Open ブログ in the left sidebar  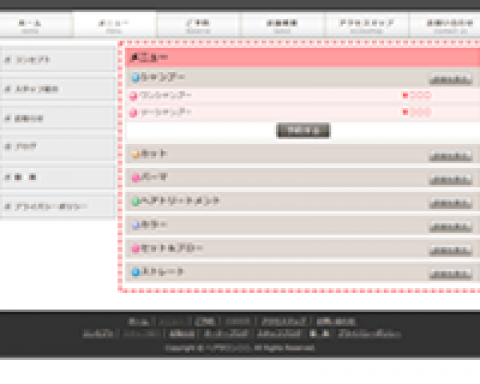57,147
